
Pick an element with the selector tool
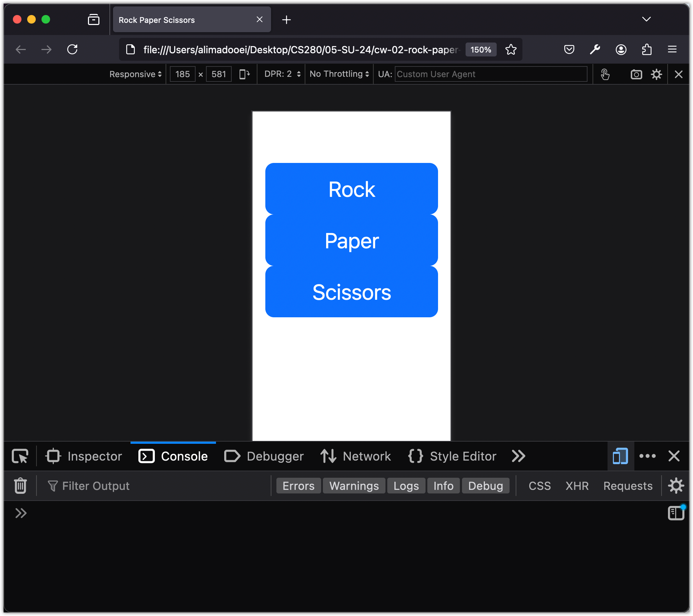click(20, 456)
